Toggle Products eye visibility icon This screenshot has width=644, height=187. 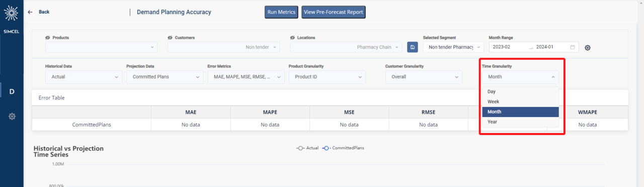click(x=48, y=38)
